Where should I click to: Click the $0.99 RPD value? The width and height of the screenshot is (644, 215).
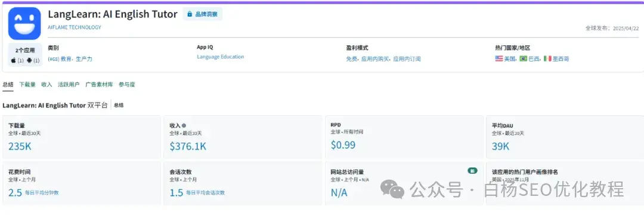click(x=343, y=145)
